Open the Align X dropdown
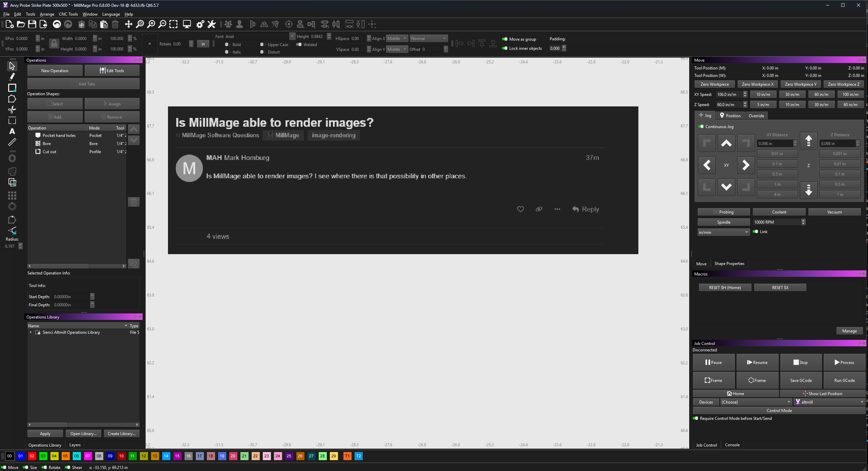 [396, 38]
